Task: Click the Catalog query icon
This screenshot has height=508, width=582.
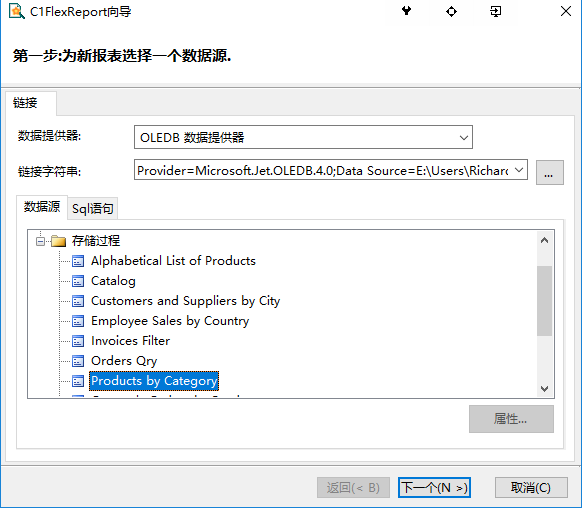Action: (78, 281)
